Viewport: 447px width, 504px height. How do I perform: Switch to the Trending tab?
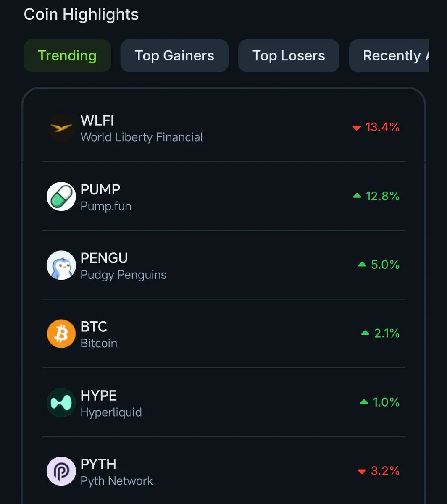pos(67,56)
